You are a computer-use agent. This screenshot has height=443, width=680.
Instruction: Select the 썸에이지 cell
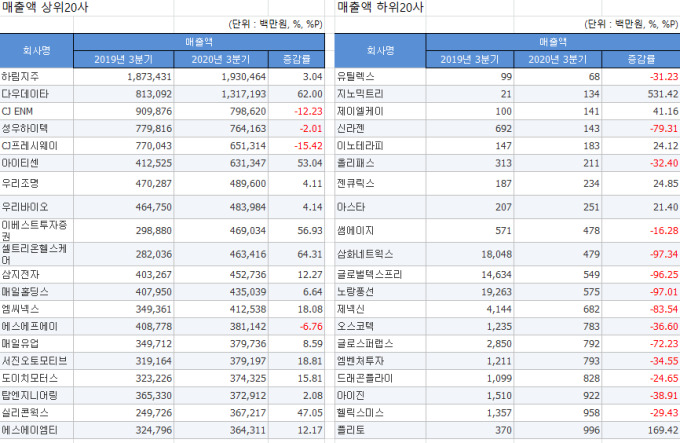pos(380,231)
